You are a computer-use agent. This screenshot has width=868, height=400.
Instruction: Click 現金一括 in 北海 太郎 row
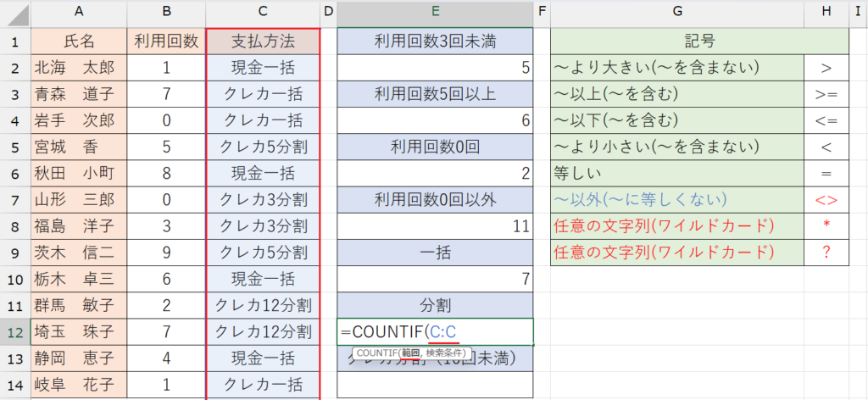pyautogui.click(x=263, y=68)
